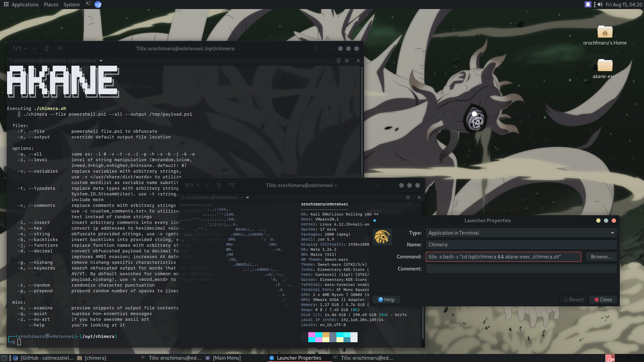Add a new session in Tilix home (~) window
The height and width of the screenshot is (362, 644).
tap(206, 186)
